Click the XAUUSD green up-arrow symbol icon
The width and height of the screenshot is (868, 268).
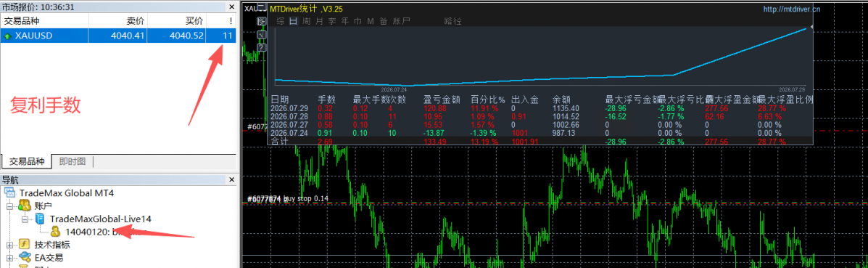coord(7,36)
